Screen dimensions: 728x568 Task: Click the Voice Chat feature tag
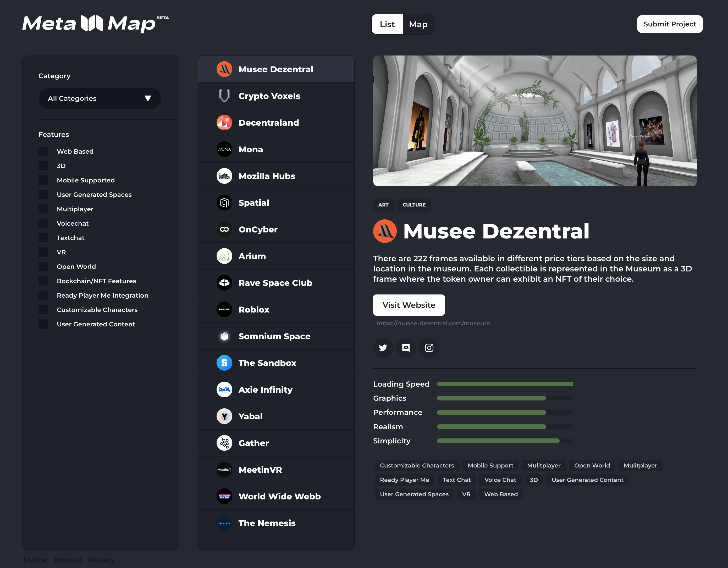[500, 480]
